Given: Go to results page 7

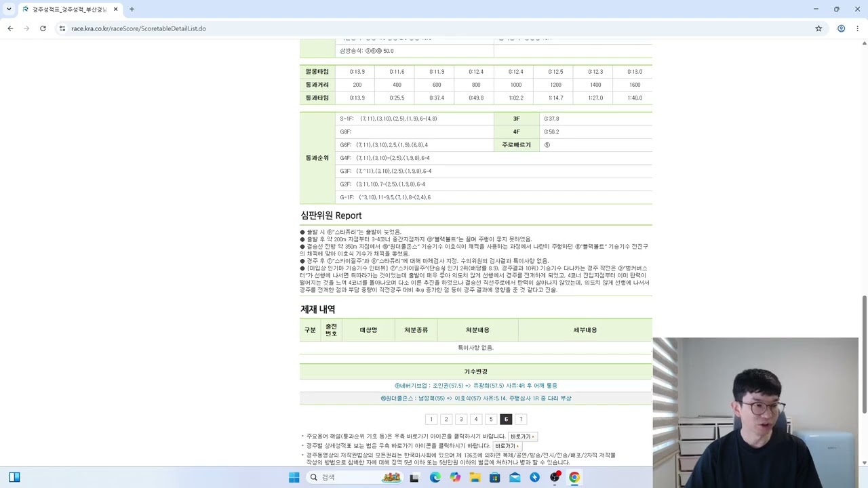Looking at the screenshot, I should tap(521, 420).
